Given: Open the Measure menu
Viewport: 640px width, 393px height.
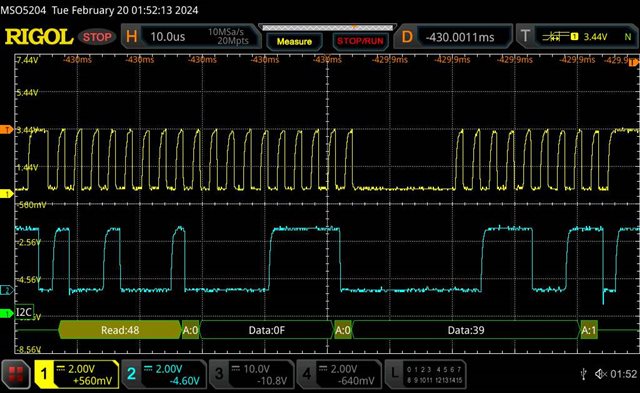Looking at the screenshot, I should (x=294, y=41).
